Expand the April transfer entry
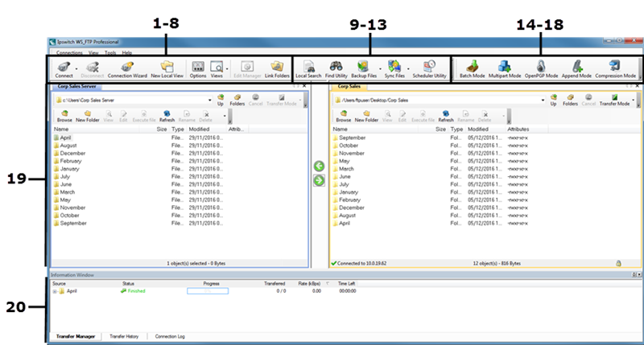The image size is (644, 345). (x=54, y=291)
